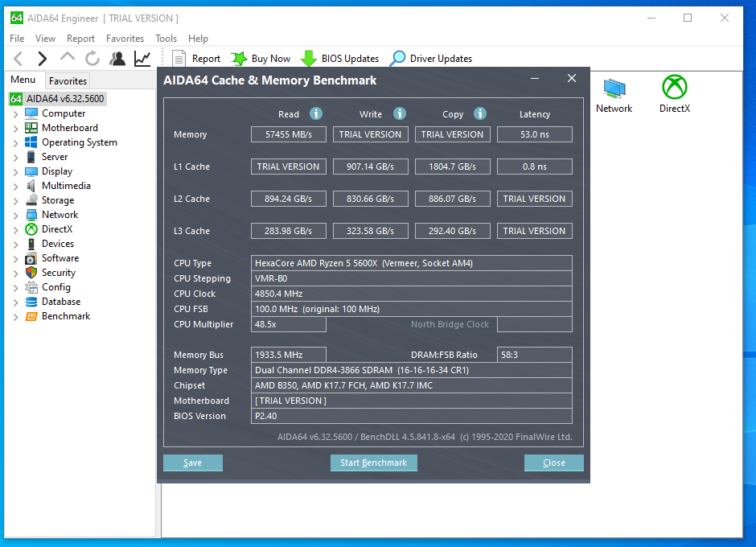This screenshot has height=547, width=756.
Task: Expand the Motherboard tree node
Action: pos(15,129)
